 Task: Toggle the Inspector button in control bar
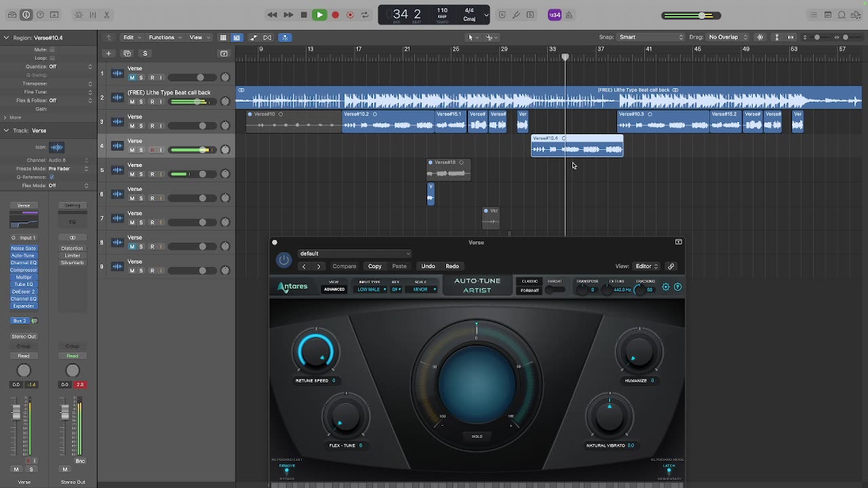point(26,15)
